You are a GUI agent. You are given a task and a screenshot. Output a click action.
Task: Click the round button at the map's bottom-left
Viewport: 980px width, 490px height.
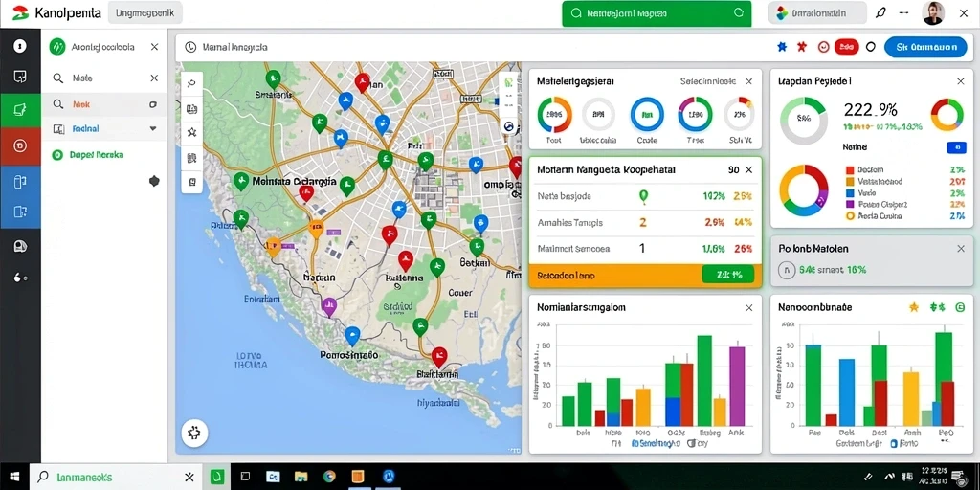tap(195, 432)
